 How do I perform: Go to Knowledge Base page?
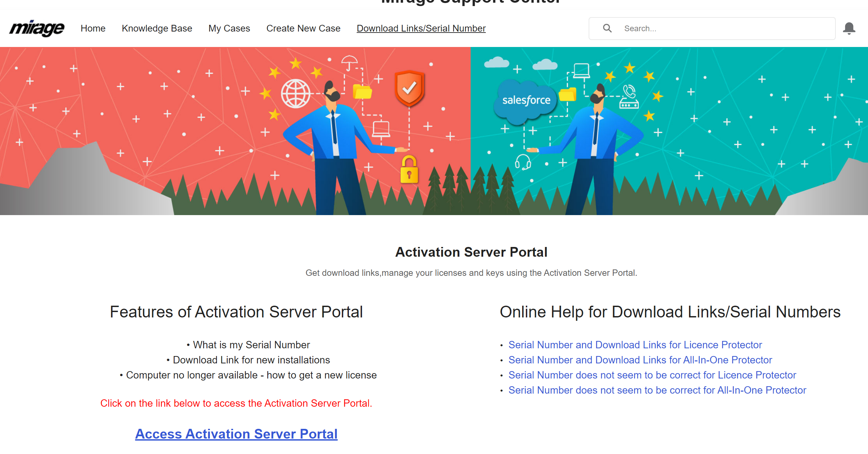pyautogui.click(x=157, y=28)
